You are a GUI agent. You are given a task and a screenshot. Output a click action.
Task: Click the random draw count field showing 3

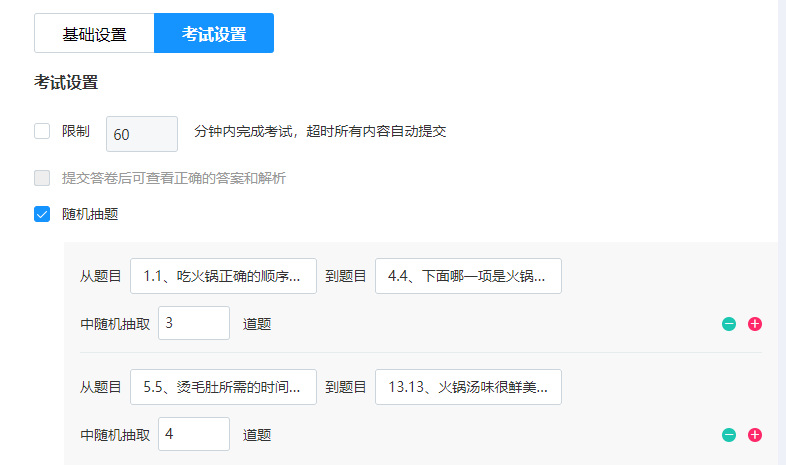[194, 323]
